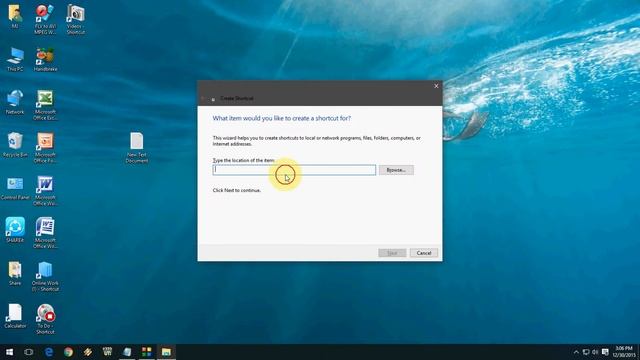The image size is (640, 360).
Task: Open File Explorer from the taskbar
Action: coord(166,352)
